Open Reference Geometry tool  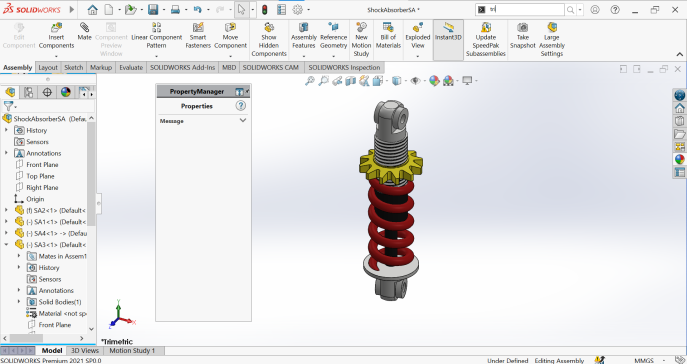coord(333,36)
